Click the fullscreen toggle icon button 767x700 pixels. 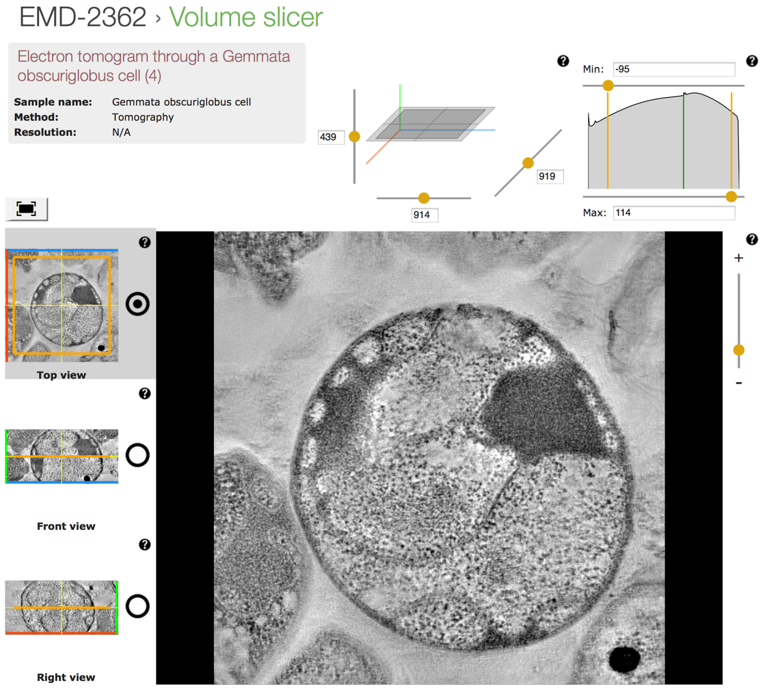point(26,209)
